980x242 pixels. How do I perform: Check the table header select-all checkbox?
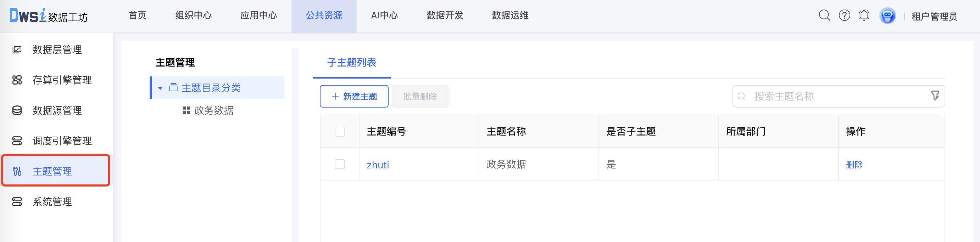340,131
